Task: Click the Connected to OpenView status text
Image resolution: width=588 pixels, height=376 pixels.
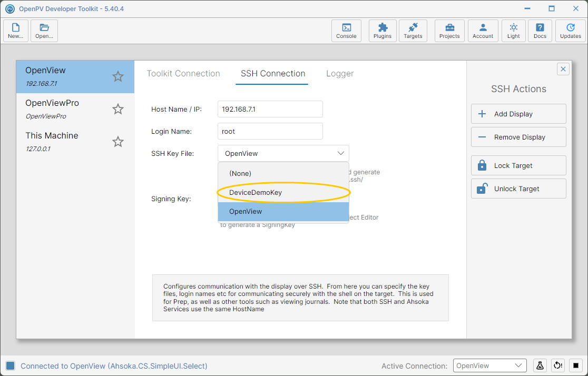Action: click(x=114, y=366)
